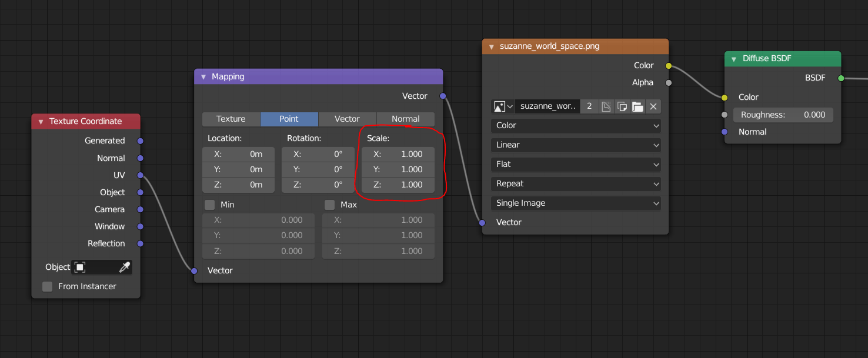Image resolution: width=868 pixels, height=358 pixels.
Task: Switch to the Vector mapping type
Action: (x=346, y=119)
